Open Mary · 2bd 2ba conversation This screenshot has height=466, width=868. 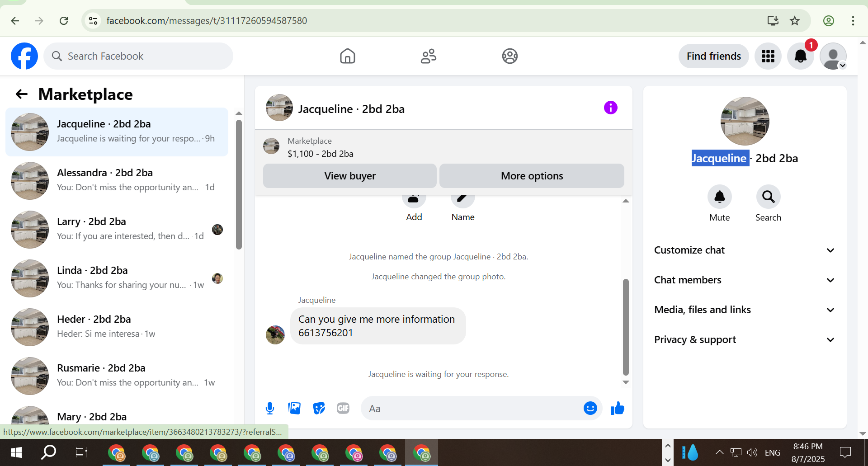coord(117,415)
